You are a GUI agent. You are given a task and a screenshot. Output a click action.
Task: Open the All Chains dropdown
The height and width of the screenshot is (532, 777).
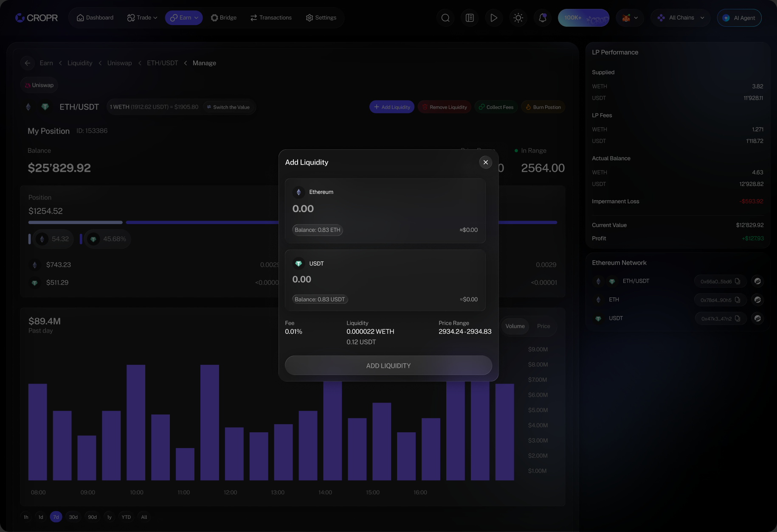coord(681,18)
